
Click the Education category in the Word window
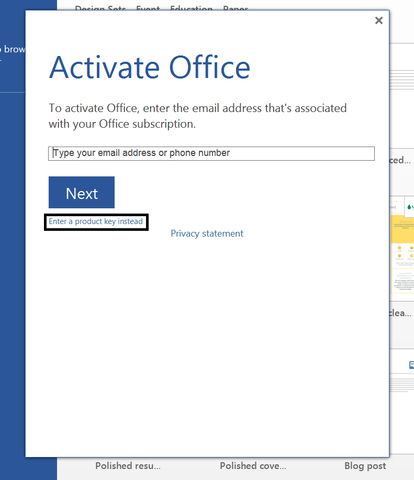[x=191, y=8]
